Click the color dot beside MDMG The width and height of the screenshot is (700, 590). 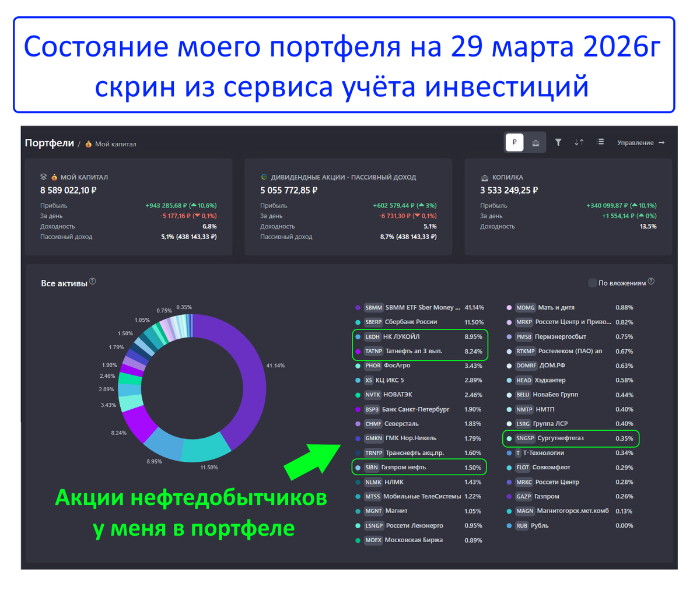click(509, 308)
